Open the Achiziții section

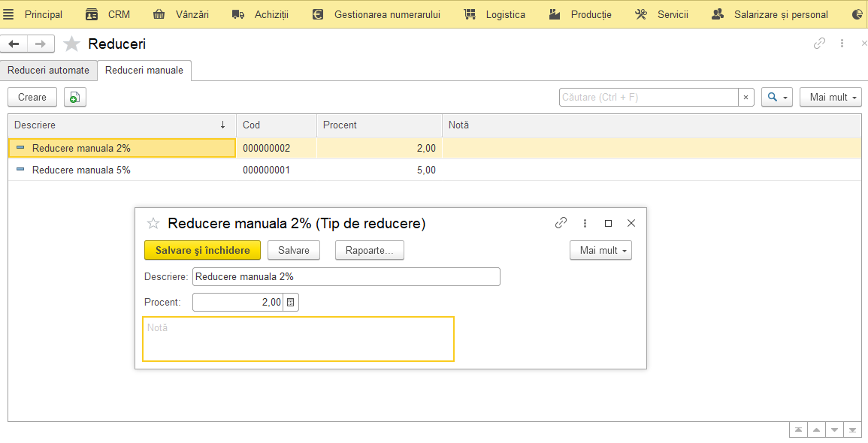pyautogui.click(x=272, y=14)
